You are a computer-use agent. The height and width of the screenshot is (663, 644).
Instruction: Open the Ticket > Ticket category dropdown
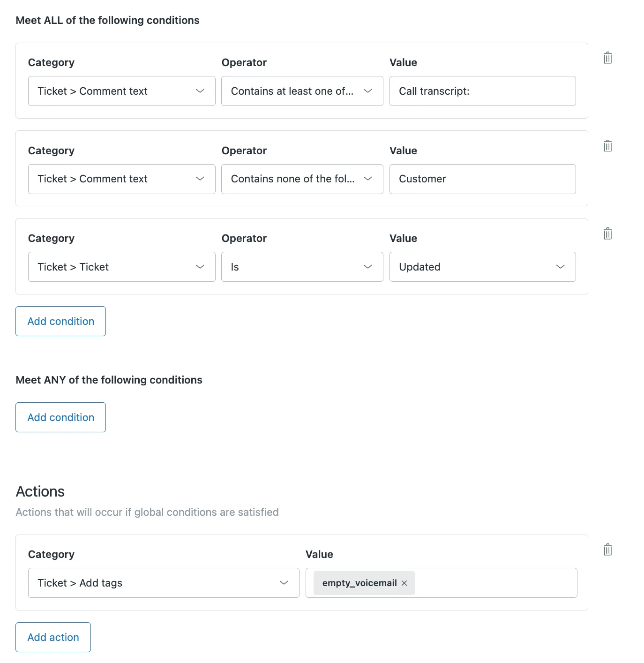[121, 267]
